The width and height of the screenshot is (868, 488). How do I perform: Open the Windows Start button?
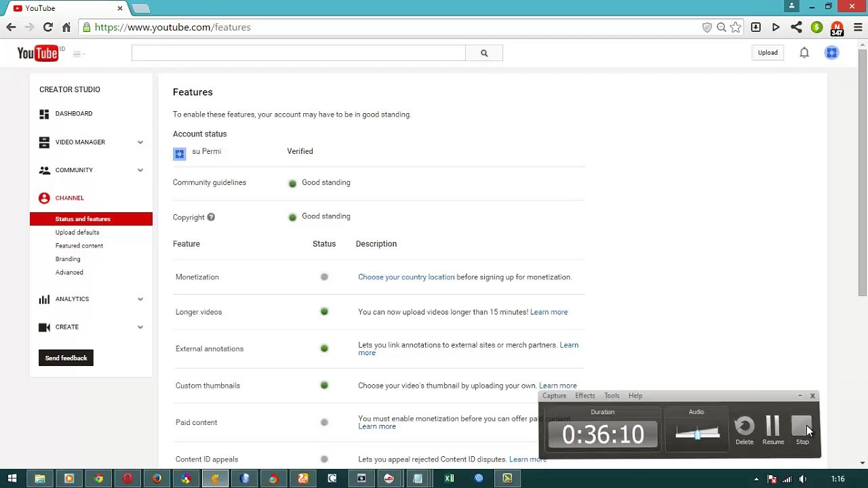tap(12, 479)
